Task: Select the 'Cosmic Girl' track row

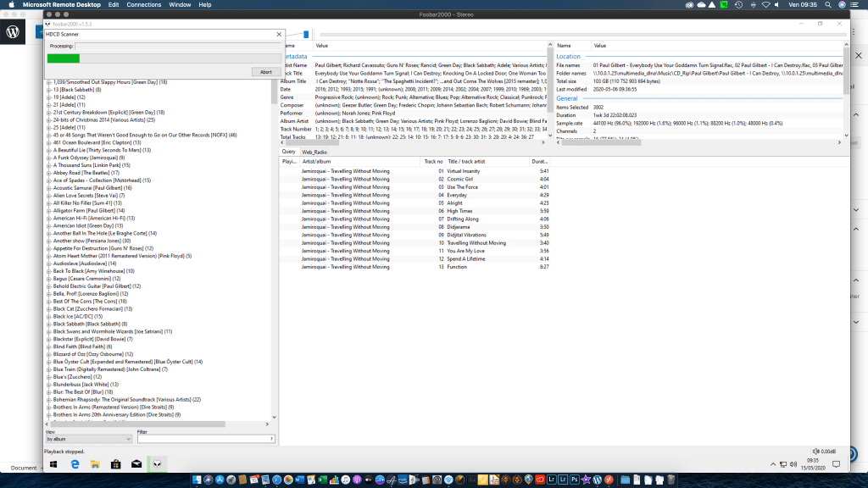Action: click(x=460, y=179)
